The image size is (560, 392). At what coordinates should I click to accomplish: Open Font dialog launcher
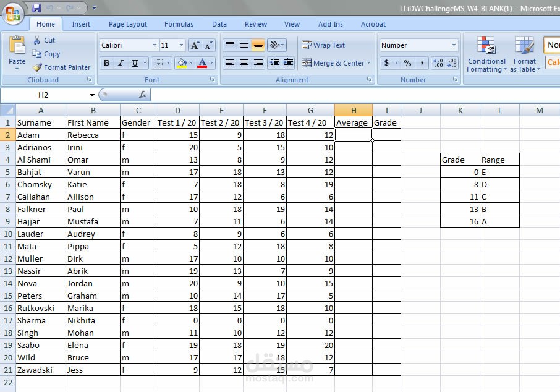click(x=213, y=79)
